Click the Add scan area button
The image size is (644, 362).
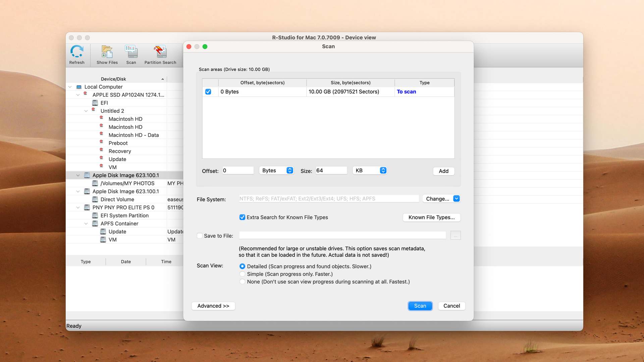pyautogui.click(x=443, y=171)
